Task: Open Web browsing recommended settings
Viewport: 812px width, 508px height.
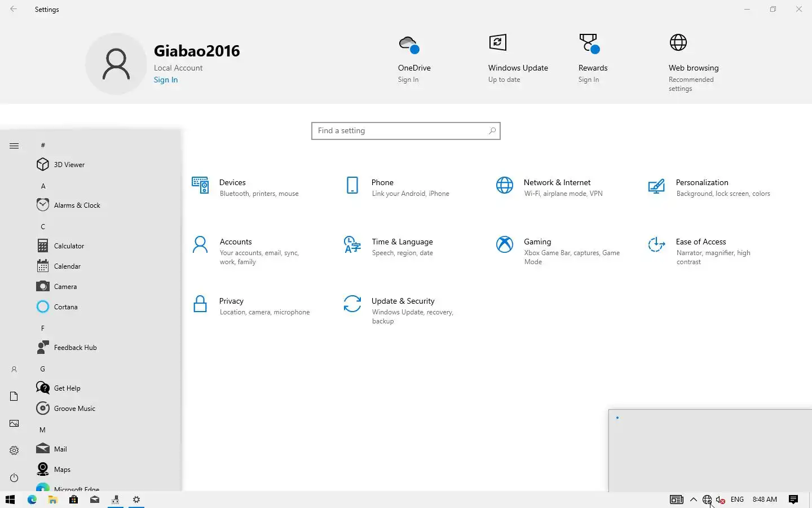Action: tap(694, 63)
